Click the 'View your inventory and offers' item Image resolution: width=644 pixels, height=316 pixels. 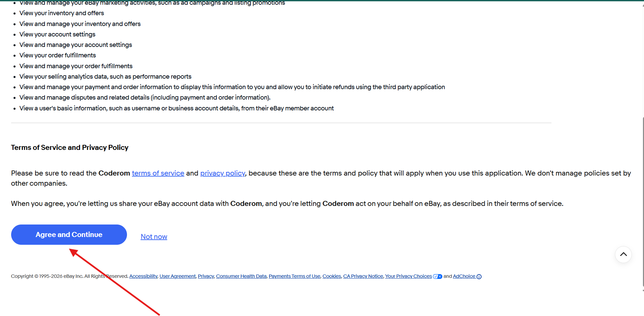click(x=62, y=13)
